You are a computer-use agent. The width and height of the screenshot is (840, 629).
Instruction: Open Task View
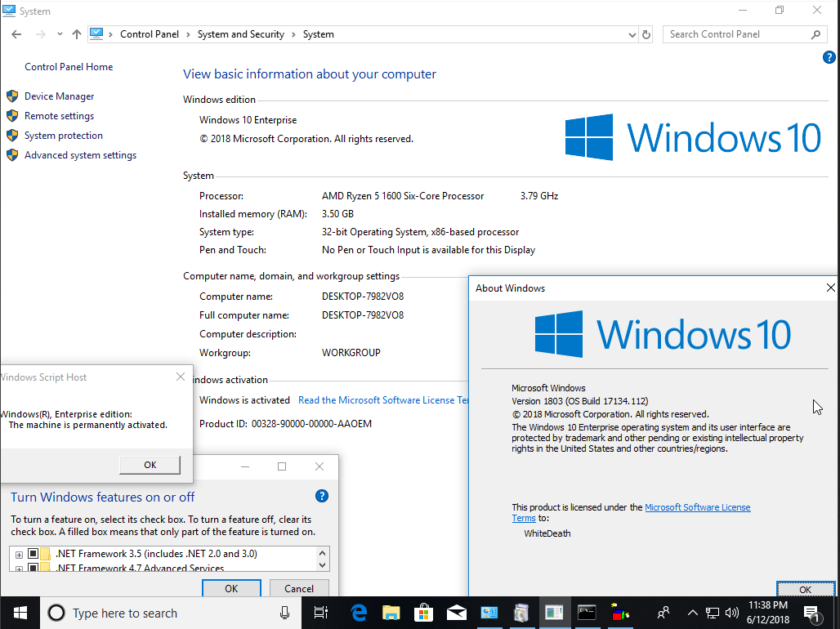321,613
